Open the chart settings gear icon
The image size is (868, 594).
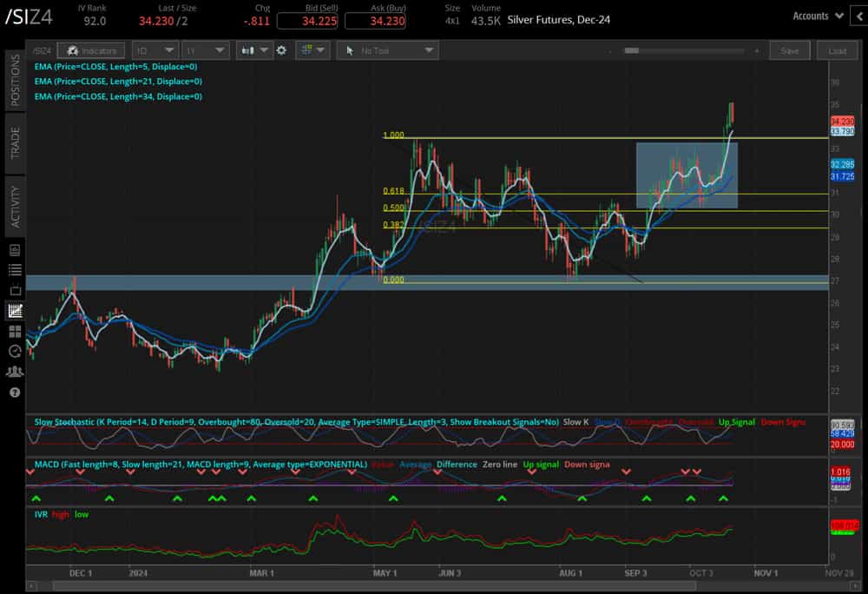[281, 50]
